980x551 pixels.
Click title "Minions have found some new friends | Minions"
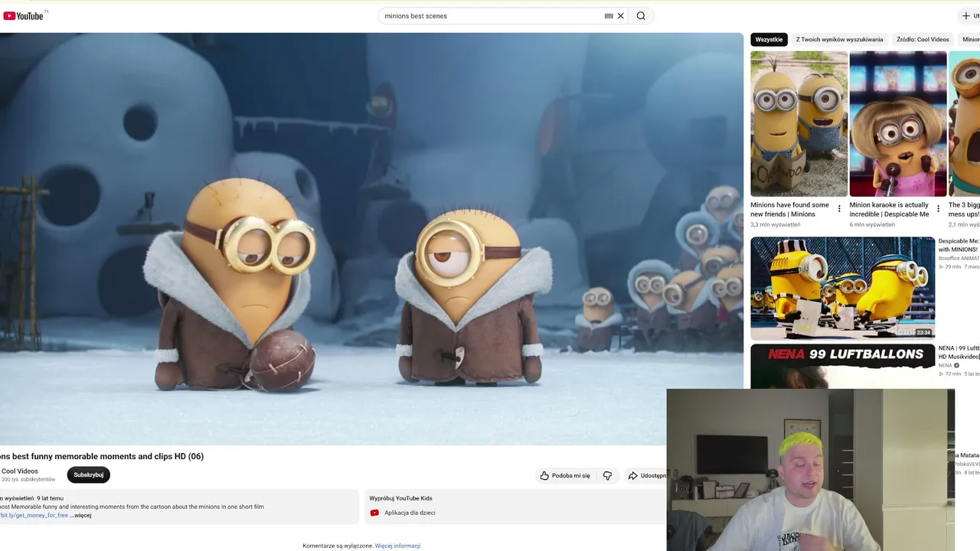[789, 210]
